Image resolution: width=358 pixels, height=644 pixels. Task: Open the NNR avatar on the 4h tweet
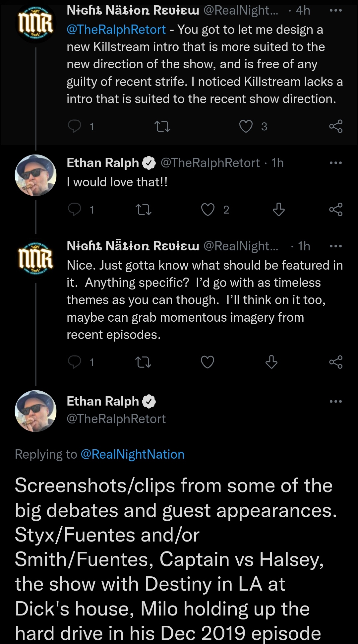[x=35, y=23]
